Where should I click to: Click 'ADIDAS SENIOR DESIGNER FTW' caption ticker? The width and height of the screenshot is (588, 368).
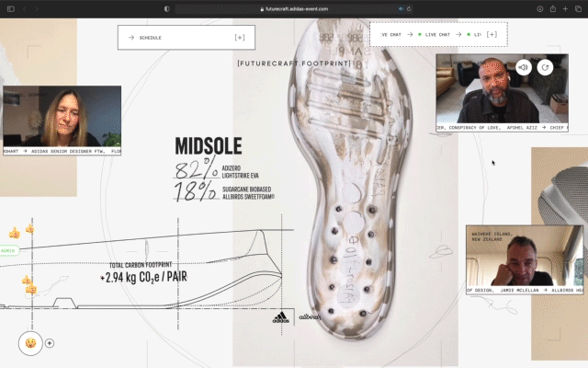[x=62, y=151]
